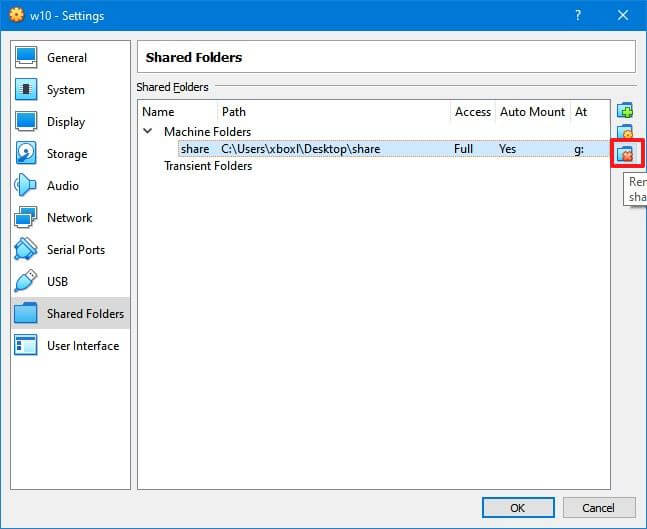Click the Name column header
647x529 pixels.
pyautogui.click(x=178, y=112)
